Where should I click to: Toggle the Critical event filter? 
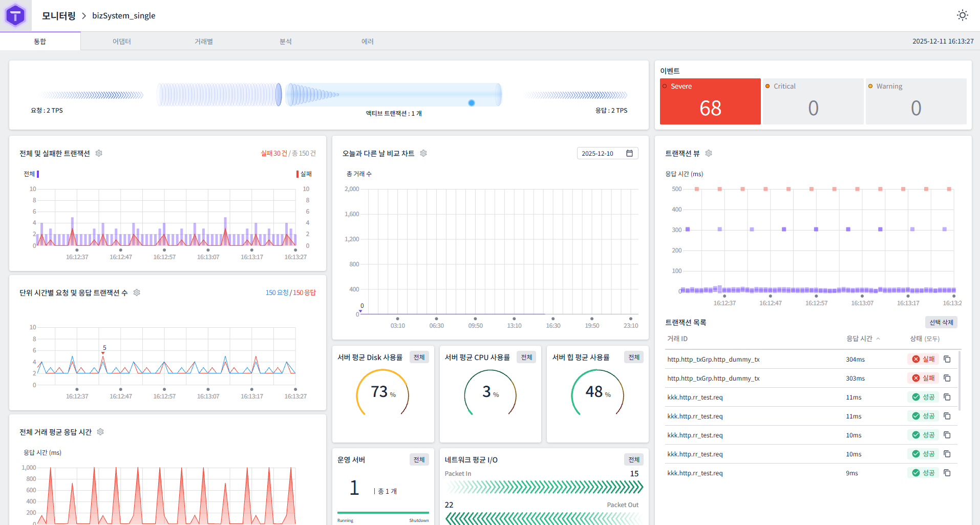click(813, 101)
